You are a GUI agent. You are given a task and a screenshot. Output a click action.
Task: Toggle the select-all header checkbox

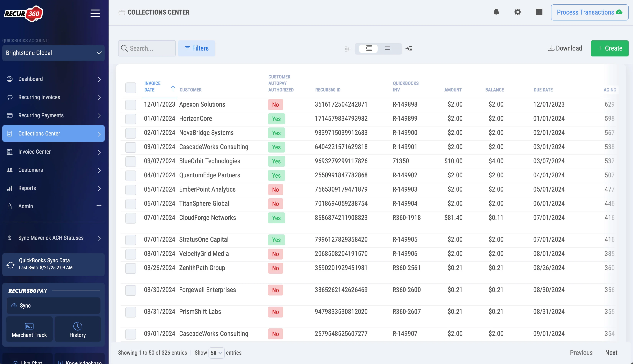pyautogui.click(x=131, y=88)
